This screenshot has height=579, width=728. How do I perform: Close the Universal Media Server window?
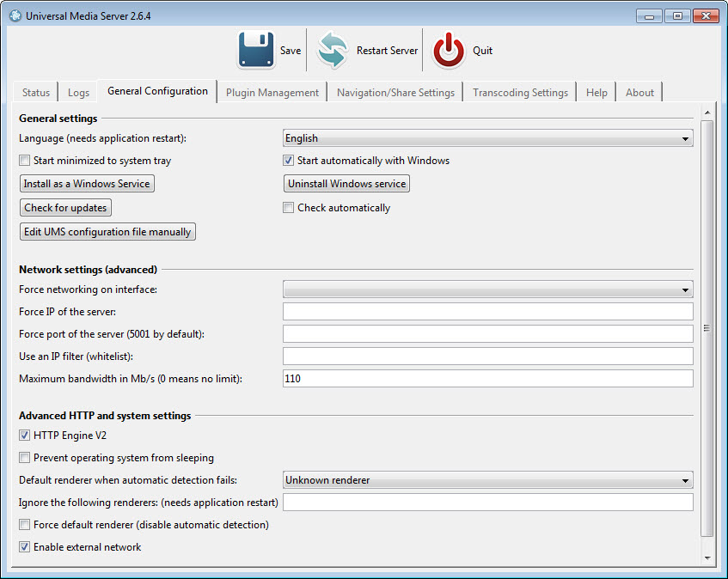[x=706, y=16]
